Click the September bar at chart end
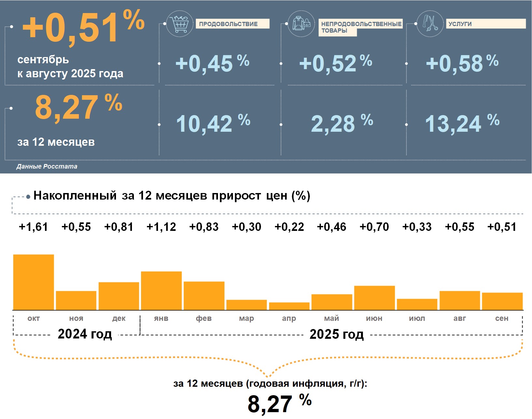532x419 pixels. 502,301
